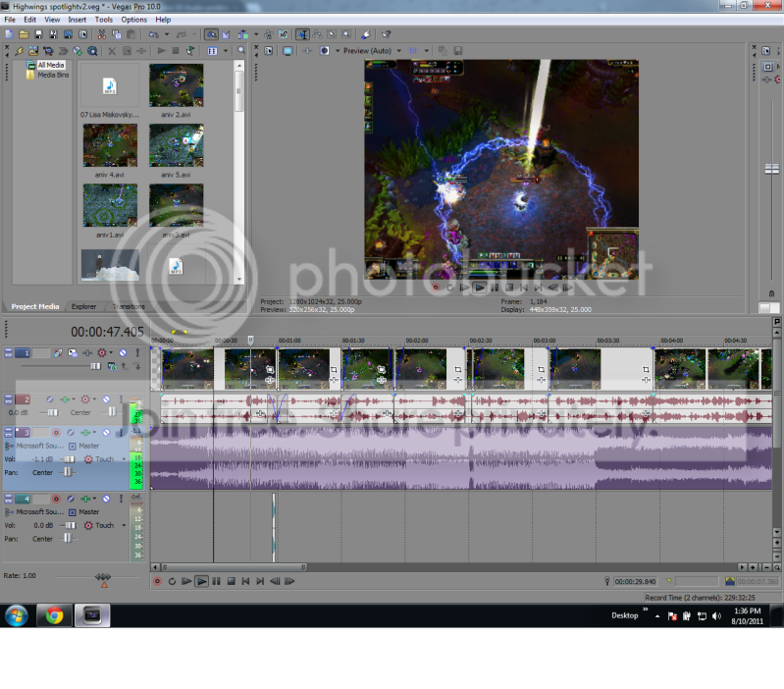Open the Options menu
The height and width of the screenshot is (689, 784).
click(x=134, y=20)
